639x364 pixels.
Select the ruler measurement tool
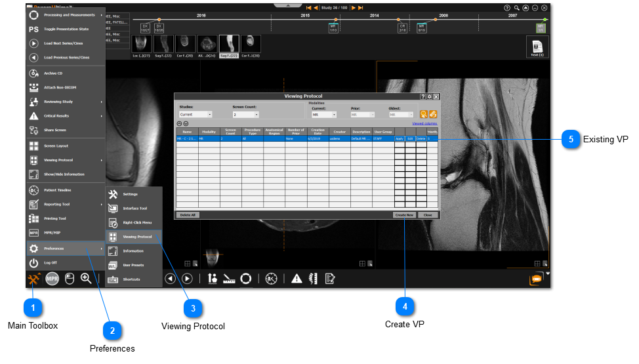point(229,278)
